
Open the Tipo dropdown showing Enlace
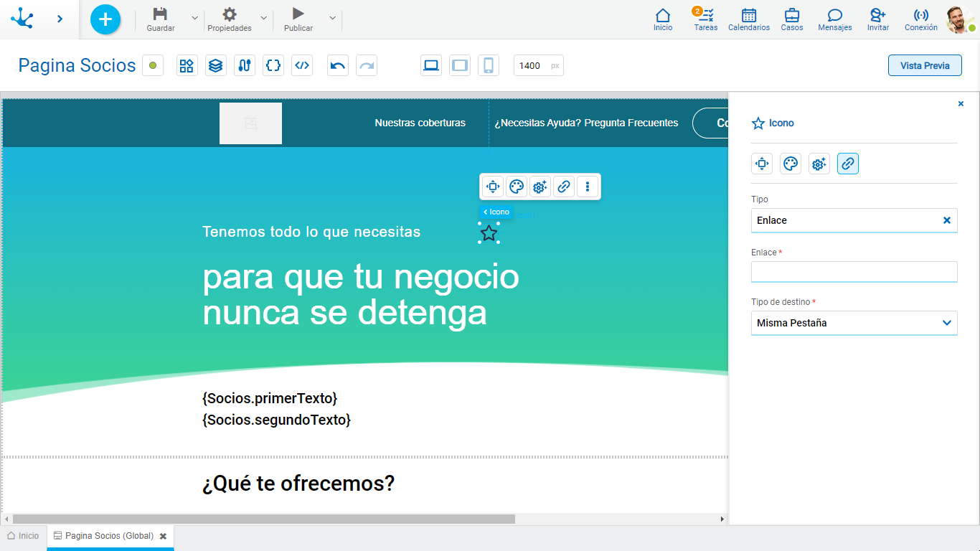(x=854, y=220)
